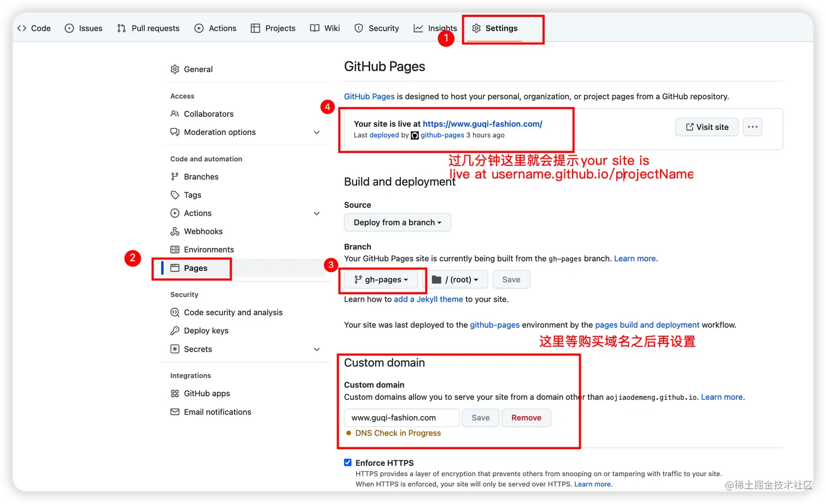The height and width of the screenshot is (504, 826).
Task: Go to Pull requests tab
Action: click(x=148, y=28)
